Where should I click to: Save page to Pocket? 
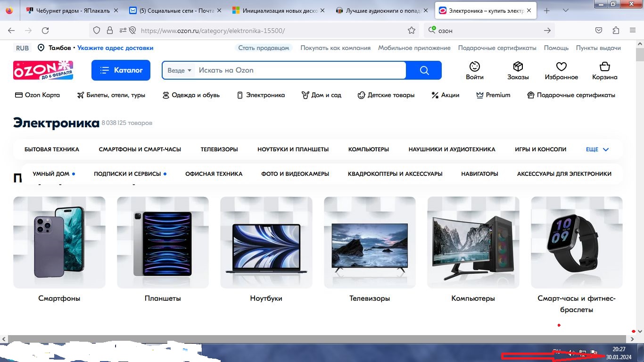pos(599,30)
